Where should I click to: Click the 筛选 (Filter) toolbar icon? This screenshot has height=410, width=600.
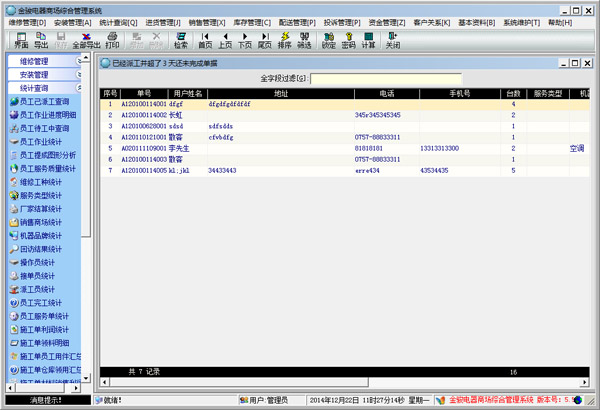pyautogui.click(x=304, y=39)
